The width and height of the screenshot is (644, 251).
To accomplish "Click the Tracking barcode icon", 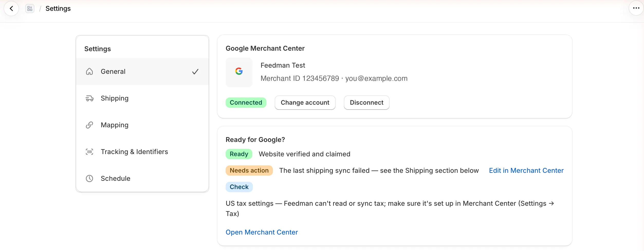I will [x=89, y=152].
